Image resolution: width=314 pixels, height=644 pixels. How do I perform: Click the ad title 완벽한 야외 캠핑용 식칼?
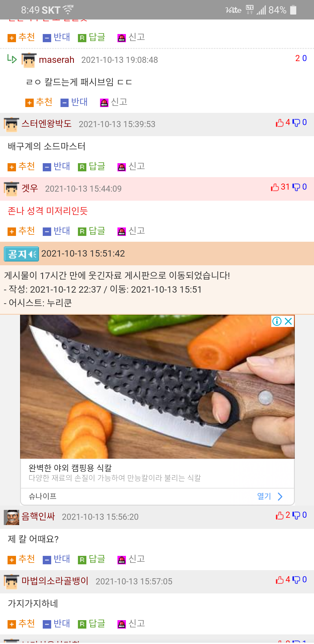pyautogui.click(x=70, y=468)
